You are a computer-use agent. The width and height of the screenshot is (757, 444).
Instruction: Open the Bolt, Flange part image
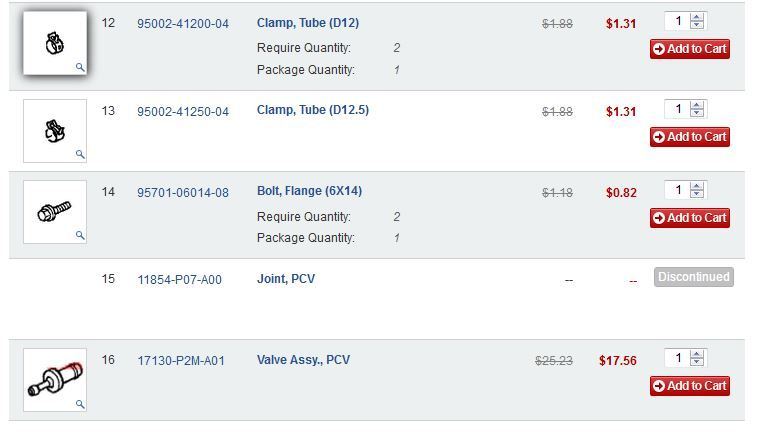click(54, 212)
